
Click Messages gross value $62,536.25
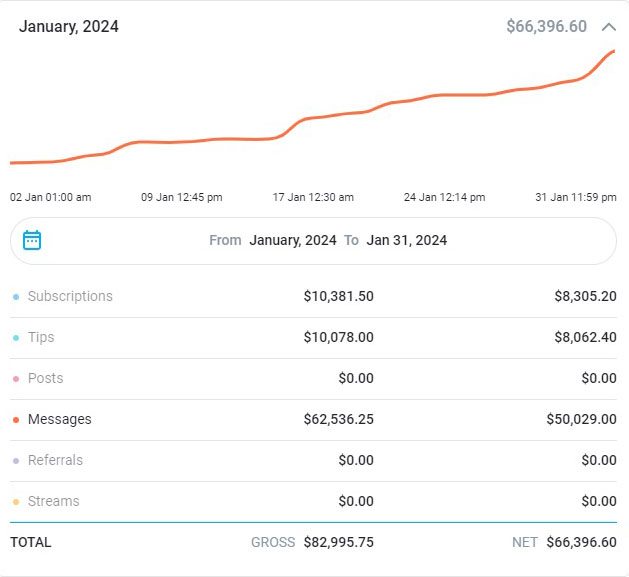[x=339, y=419]
